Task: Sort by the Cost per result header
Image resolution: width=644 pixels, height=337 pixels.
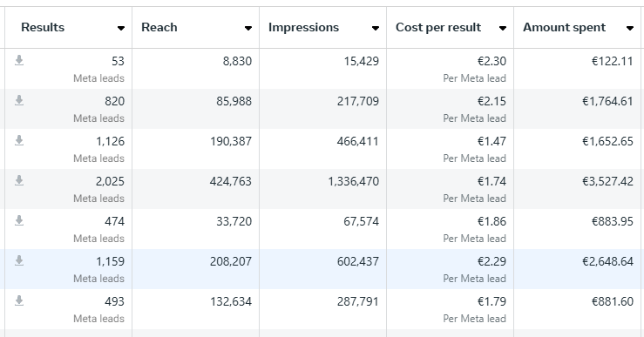Action: (x=438, y=28)
